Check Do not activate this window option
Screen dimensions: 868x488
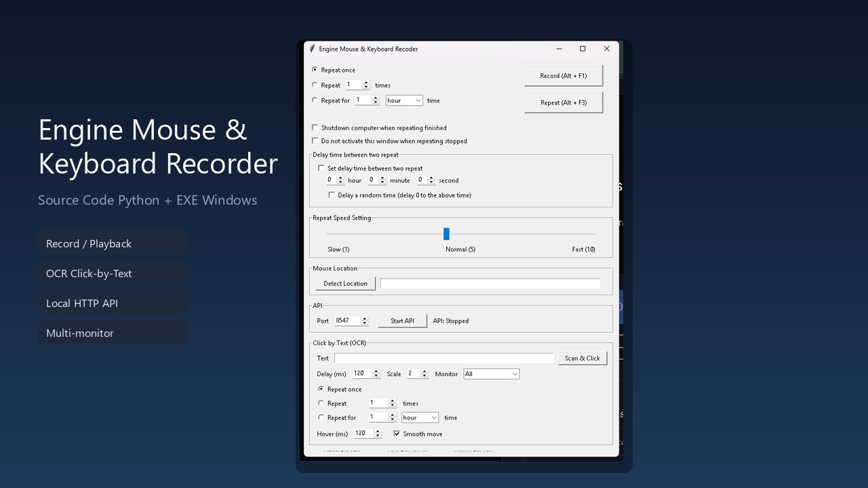click(x=315, y=141)
